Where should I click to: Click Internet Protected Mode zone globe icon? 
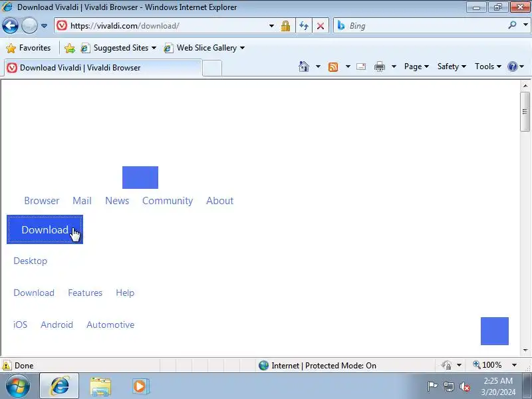[x=263, y=365]
